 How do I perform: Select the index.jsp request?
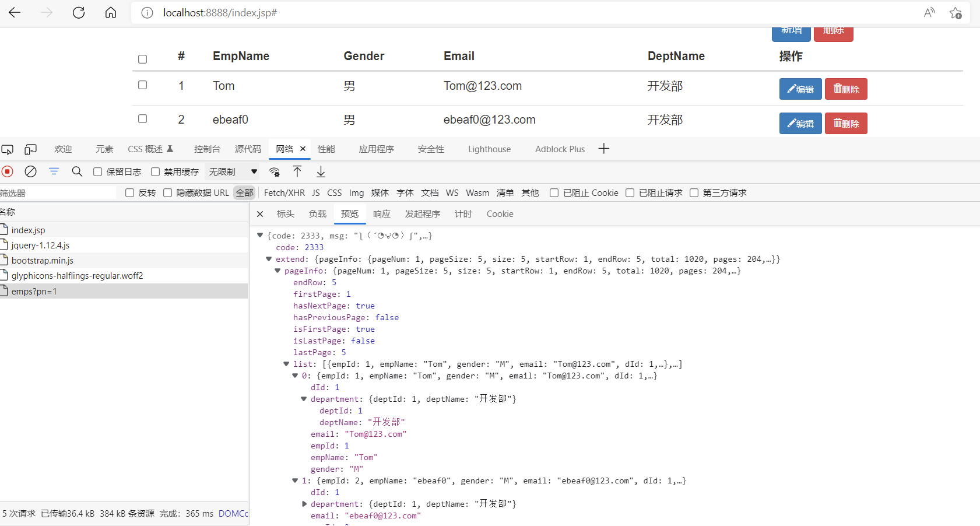[x=124, y=230]
